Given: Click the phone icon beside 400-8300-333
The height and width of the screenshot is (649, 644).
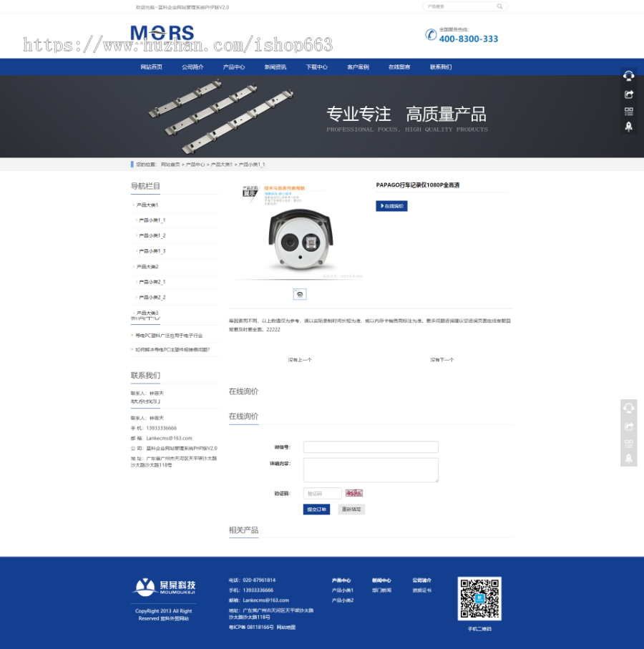Looking at the screenshot, I should coord(430,35).
